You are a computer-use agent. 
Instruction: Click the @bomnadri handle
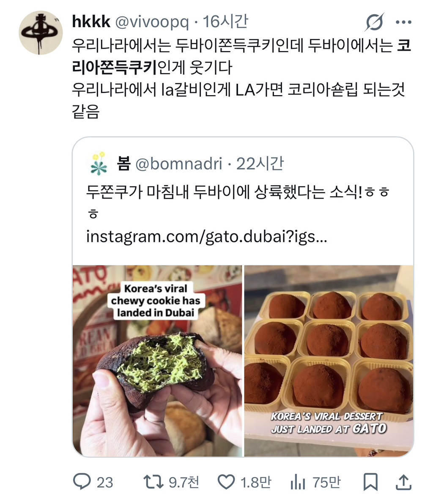179,164
